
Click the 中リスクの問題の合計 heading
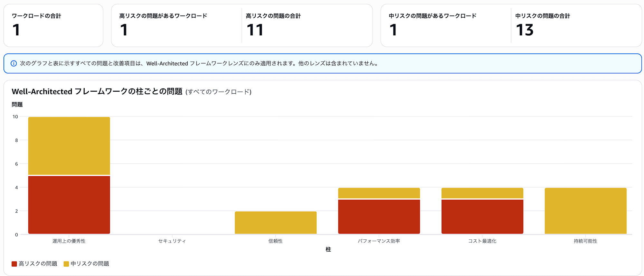coord(543,16)
